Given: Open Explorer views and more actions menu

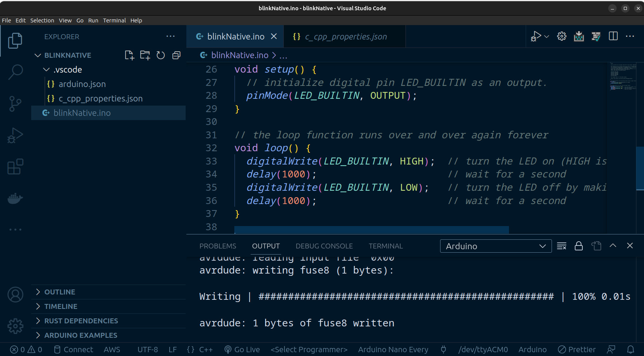Looking at the screenshot, I should 170,36.
